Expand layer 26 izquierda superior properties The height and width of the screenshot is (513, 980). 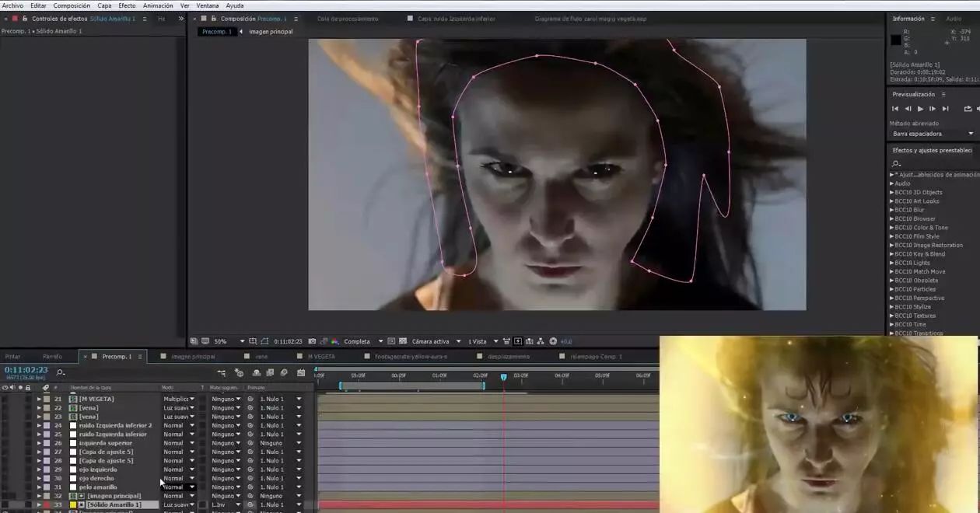[39, 443]
